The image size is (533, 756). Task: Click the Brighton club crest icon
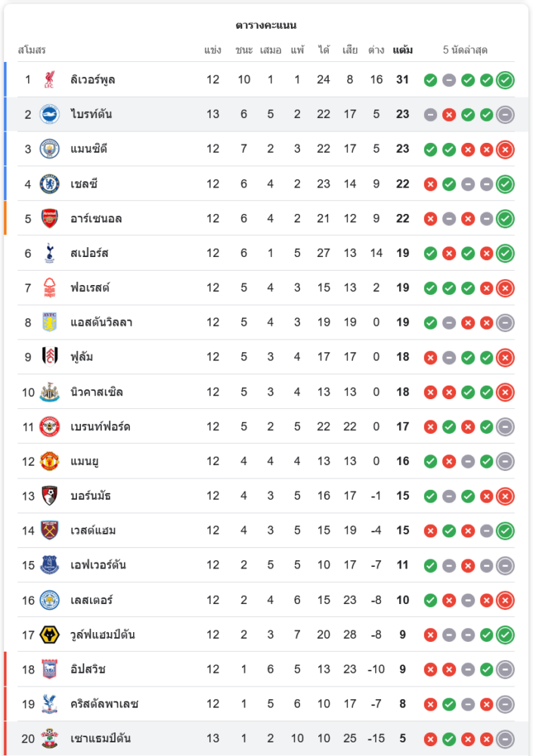49,114
